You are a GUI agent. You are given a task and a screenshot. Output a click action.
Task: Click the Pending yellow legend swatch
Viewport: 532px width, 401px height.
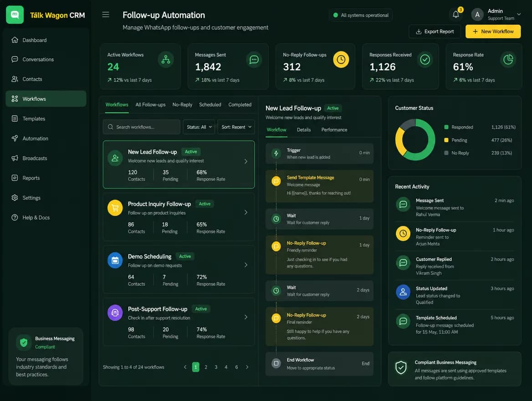pyautogui.click(x=446, y=140)
